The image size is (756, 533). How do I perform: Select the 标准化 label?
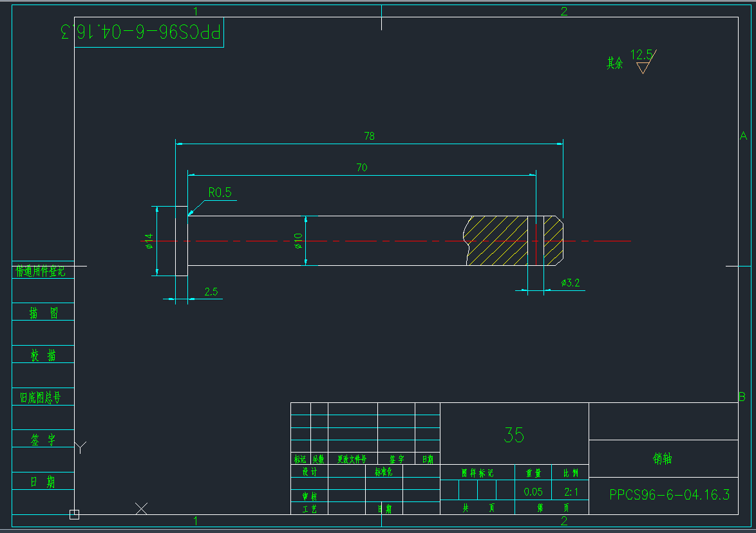(x=384, y=472)
